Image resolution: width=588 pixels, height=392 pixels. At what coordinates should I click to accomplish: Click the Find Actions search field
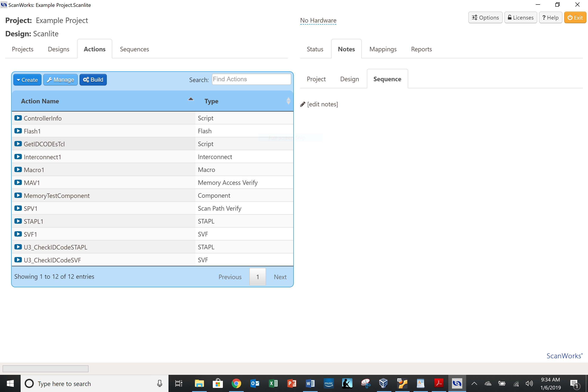pos(251,79)
